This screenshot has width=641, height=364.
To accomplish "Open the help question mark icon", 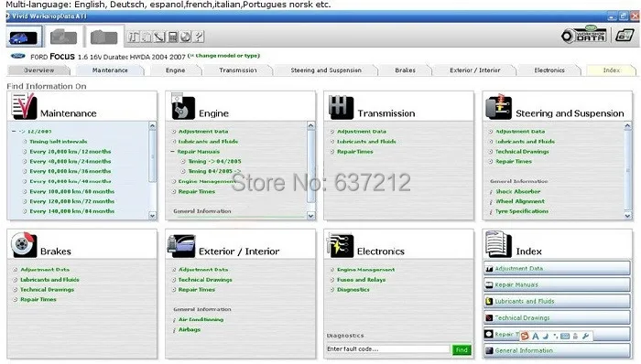I will pyautogui.click(x=199, y=37).
